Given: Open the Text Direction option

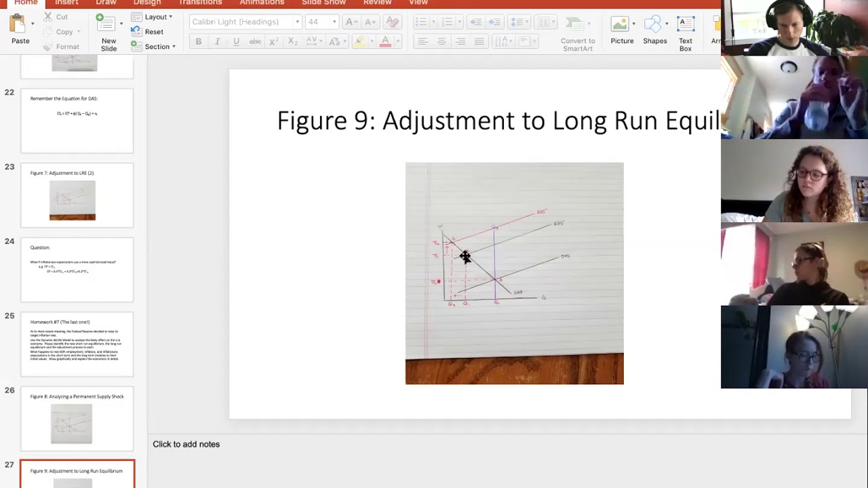Looking at the screenshot, I should tap(502, 42).
